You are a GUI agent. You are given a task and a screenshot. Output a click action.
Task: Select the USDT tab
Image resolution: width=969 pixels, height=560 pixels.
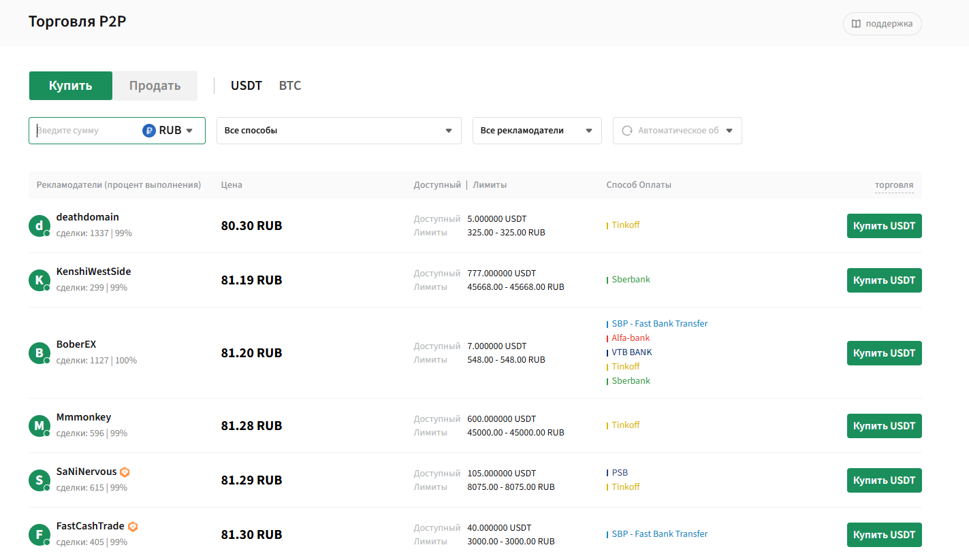click(247, 86)
